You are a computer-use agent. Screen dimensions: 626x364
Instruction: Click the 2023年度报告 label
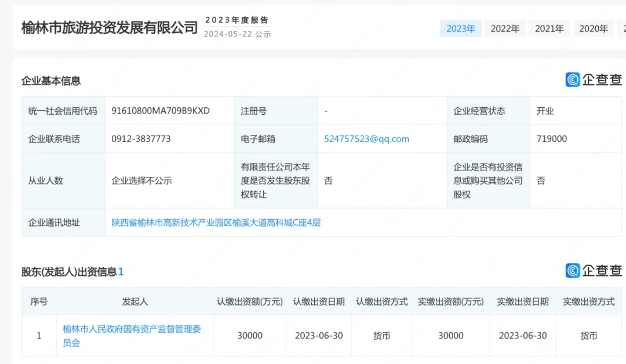tap(237, 20)
